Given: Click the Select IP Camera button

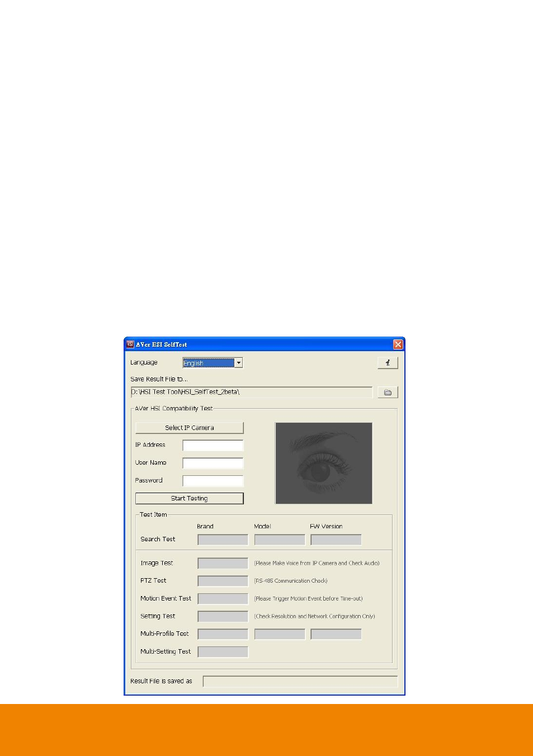Looking at the screenshot, I should coord(190,428).
